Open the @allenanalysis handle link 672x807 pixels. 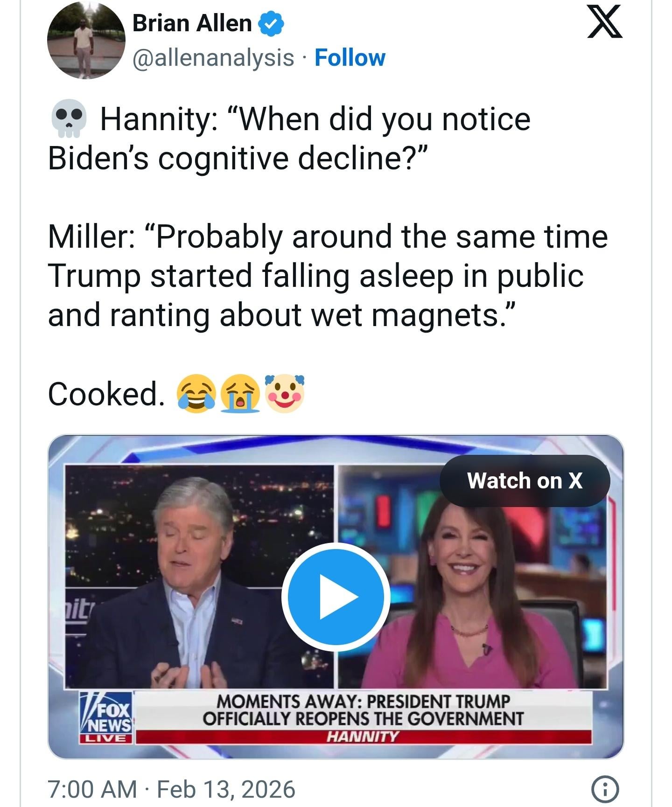[x=213, y=58]
